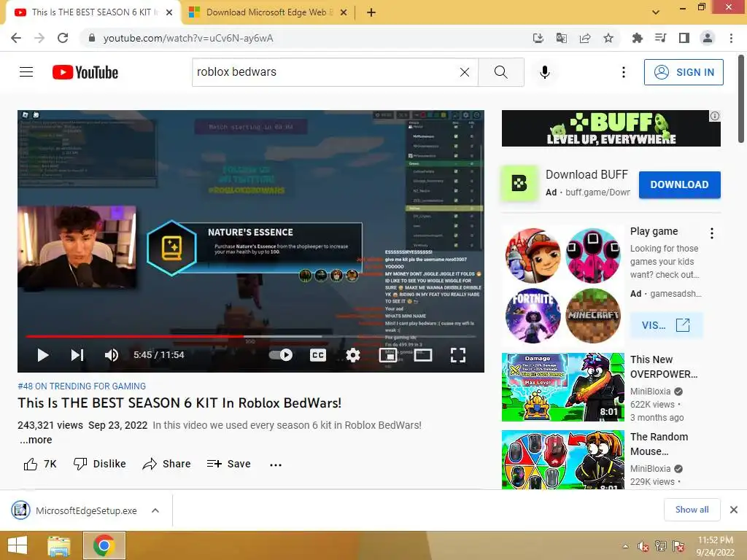Click MiniBloxia channel name under OVERPOWER video
This screenshot has height=560, width=747.
(x=650, y=392)
